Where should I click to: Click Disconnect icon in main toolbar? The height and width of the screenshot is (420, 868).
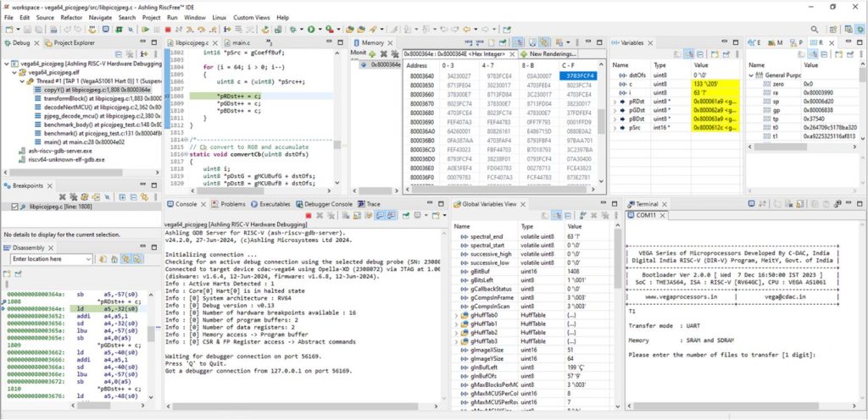point(178,29)
